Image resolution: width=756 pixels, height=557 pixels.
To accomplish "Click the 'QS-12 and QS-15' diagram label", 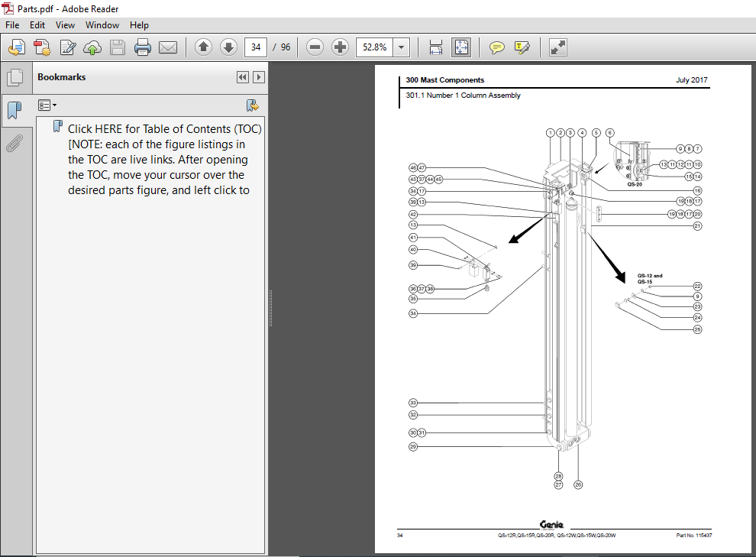I will pyautogui.click(x=649, y=279).
